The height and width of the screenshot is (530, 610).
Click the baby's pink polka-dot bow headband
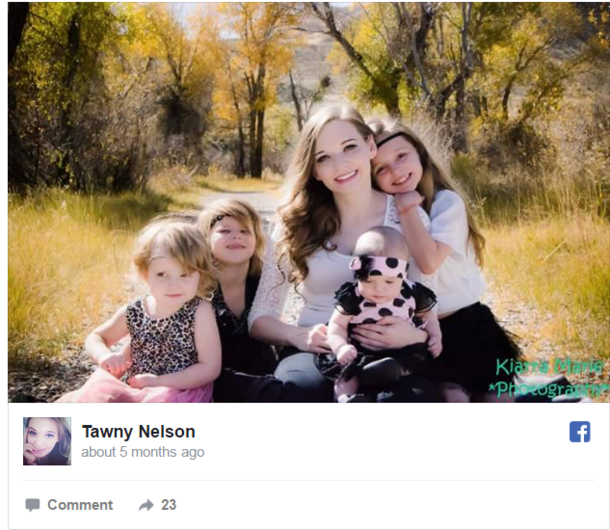click(x=378, y=268)
